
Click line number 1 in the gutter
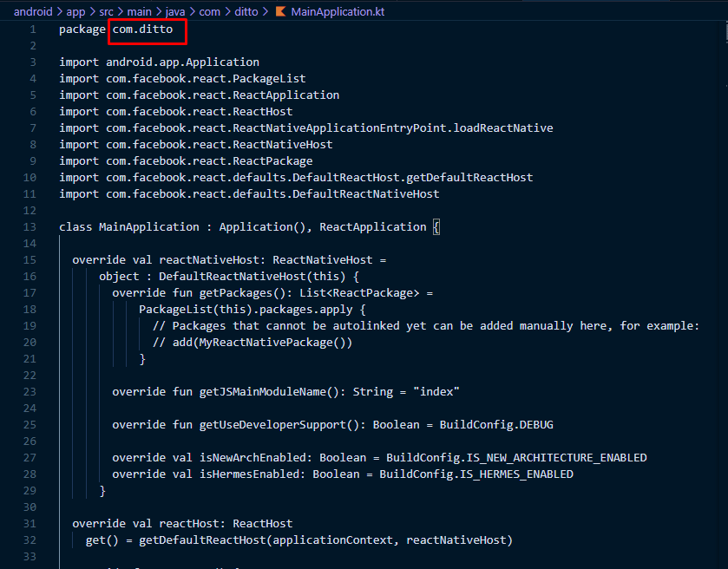(33, 29)
